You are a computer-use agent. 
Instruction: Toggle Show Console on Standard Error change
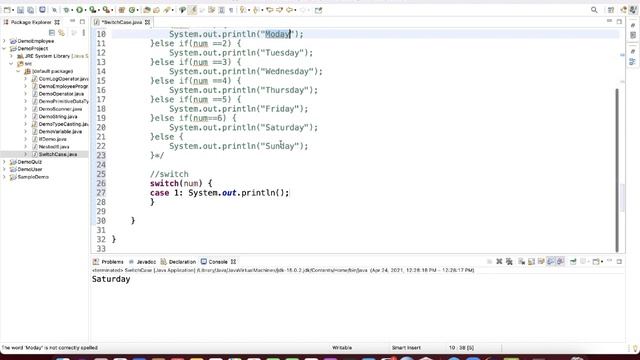(560, 261)
